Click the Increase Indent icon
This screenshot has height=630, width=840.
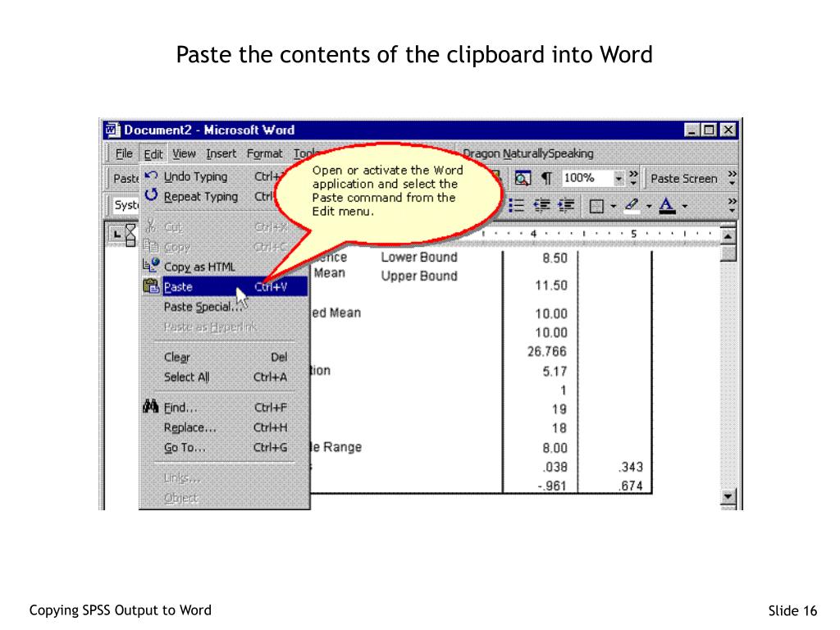click(x=566, y=206)
